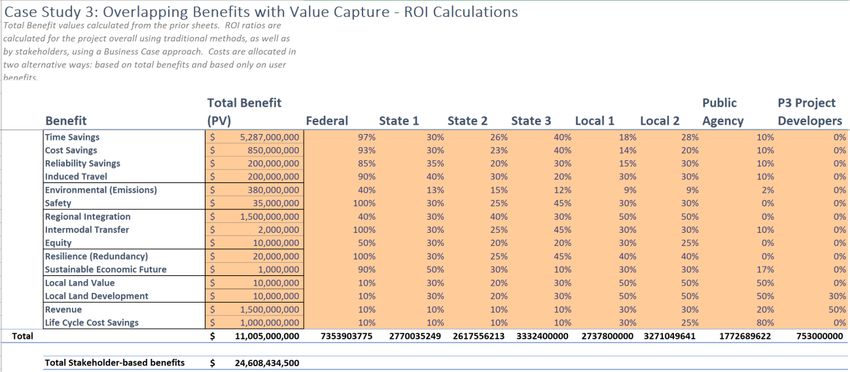Screen dimensions: 850x372
Task: Click the Regional Integration total benefit amount
Action: point(255,216)
